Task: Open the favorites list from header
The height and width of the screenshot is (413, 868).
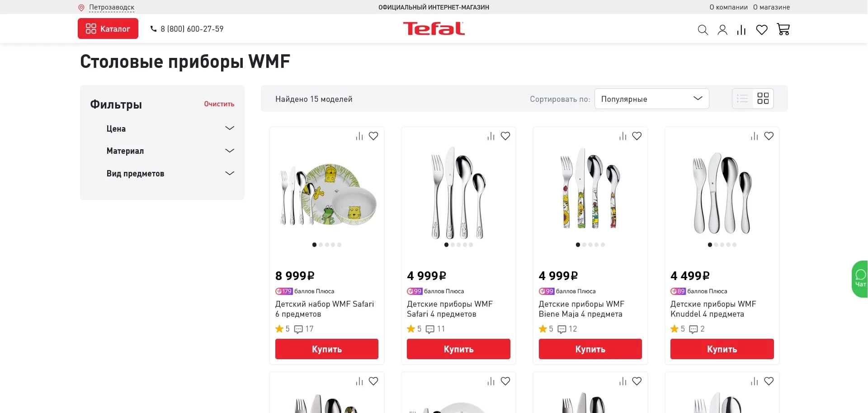Action: [x=762, y=29]
